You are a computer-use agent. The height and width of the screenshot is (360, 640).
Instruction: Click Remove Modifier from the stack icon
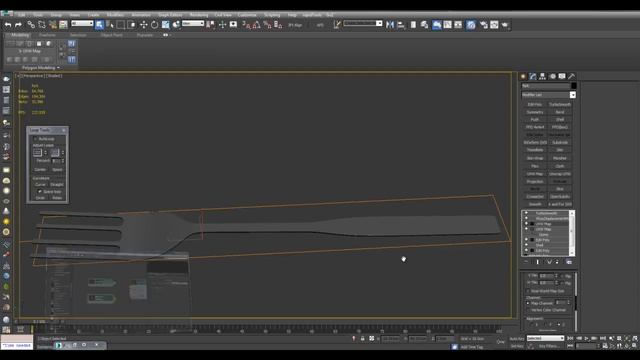pyautogui.click(x=557, y=262)
